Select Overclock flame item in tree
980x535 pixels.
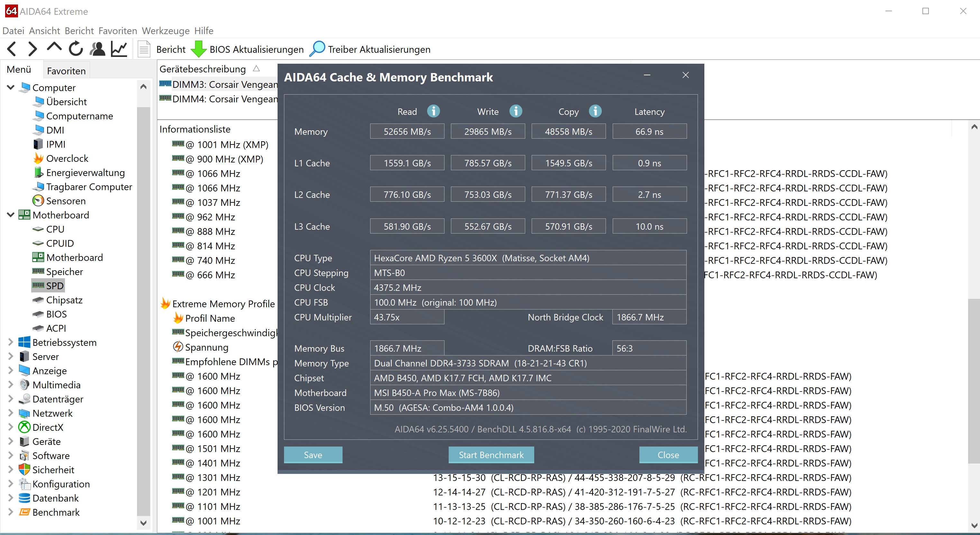[60, 158]
